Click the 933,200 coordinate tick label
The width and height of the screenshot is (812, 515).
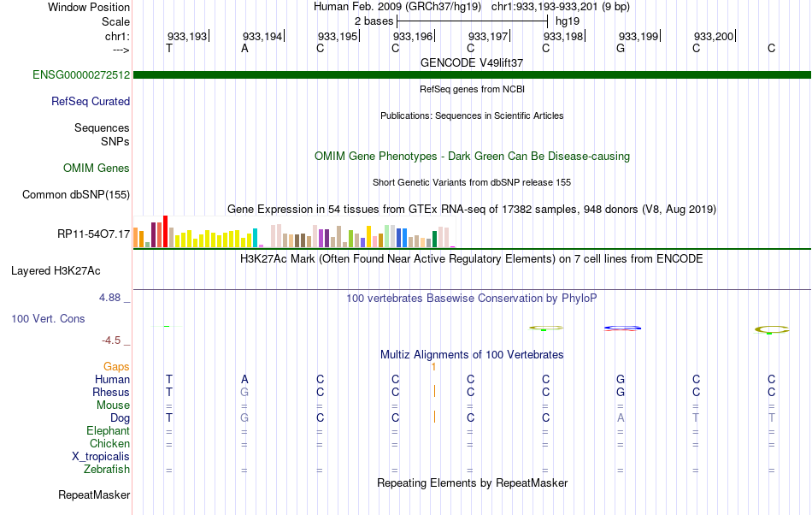pos(714,36)
